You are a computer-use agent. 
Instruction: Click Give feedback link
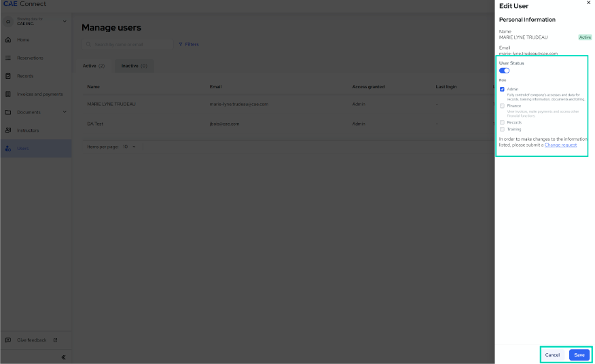[31, 340]
